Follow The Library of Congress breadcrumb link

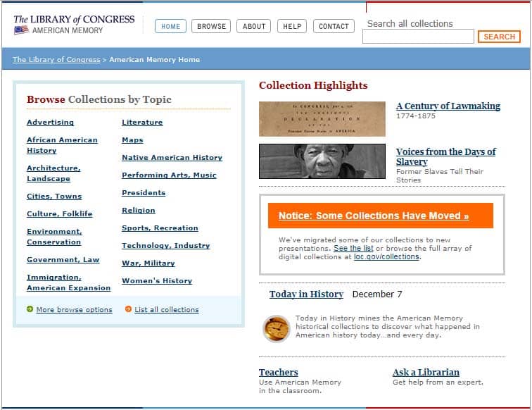coord(57,59)
